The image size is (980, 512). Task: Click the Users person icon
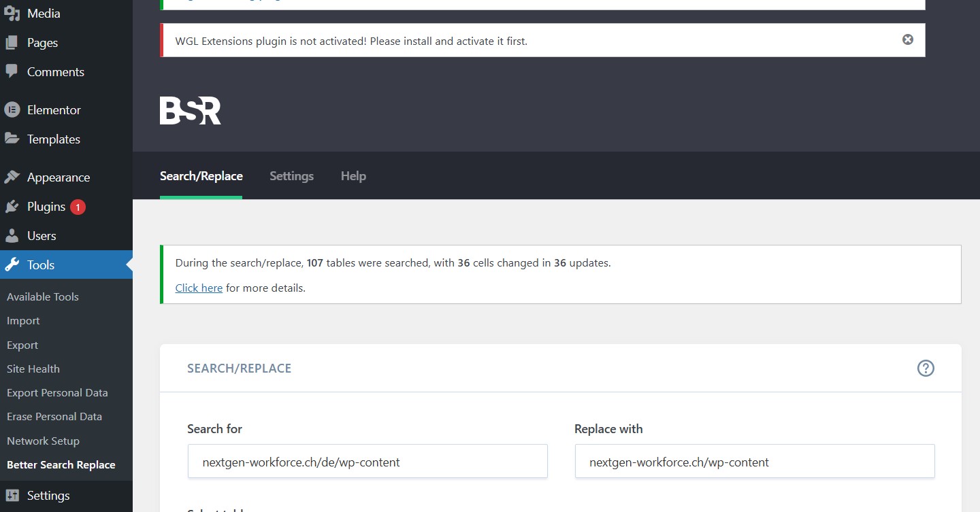[12, 236]
